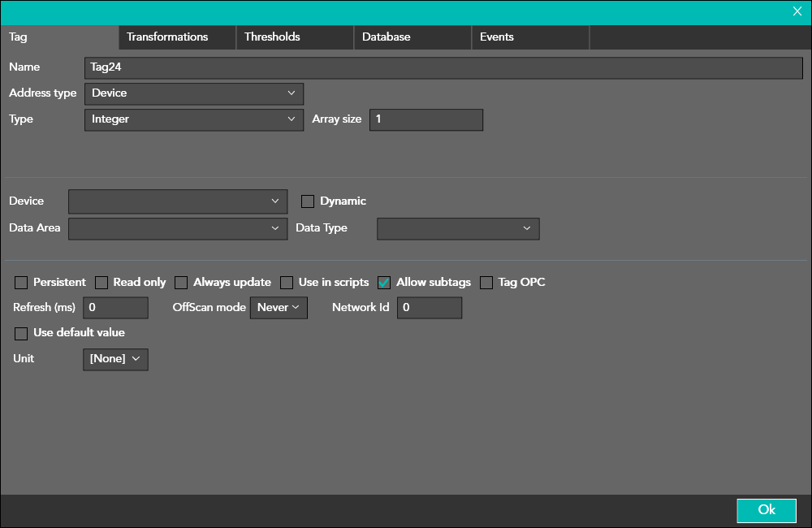This screenshot has height=528, width=812.
Task: Open the Device dropdown list
Action: (178, 201)
